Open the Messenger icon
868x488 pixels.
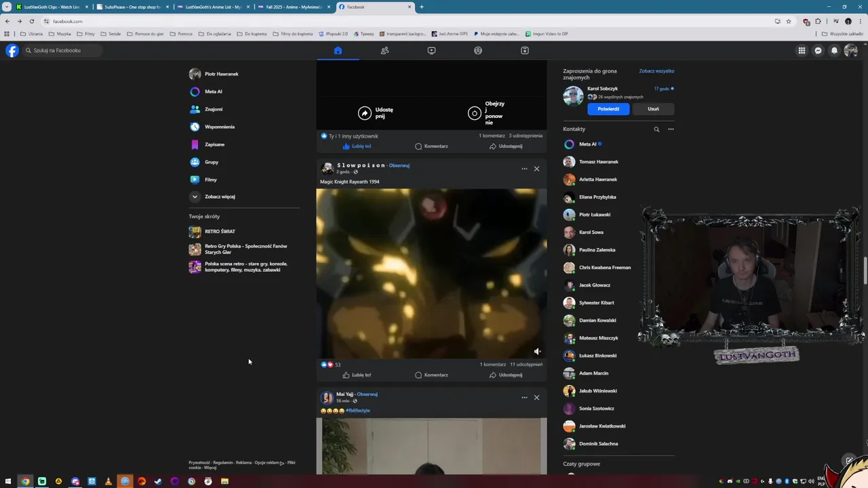(818, 50)
